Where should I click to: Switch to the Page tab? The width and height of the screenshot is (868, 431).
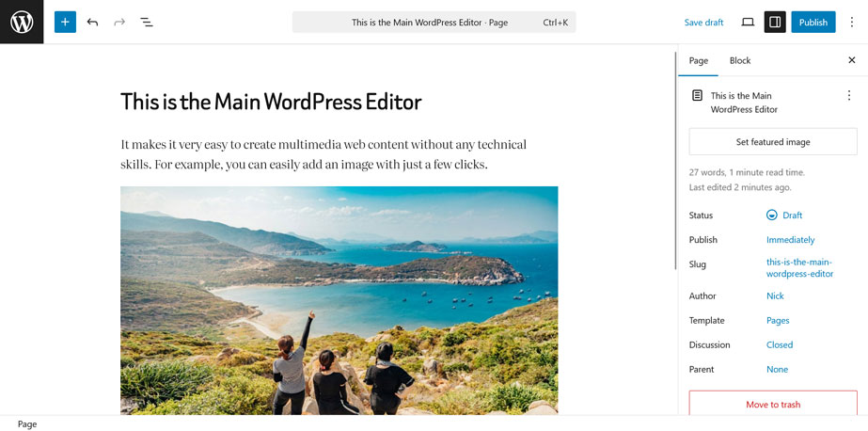pos(698,61)
